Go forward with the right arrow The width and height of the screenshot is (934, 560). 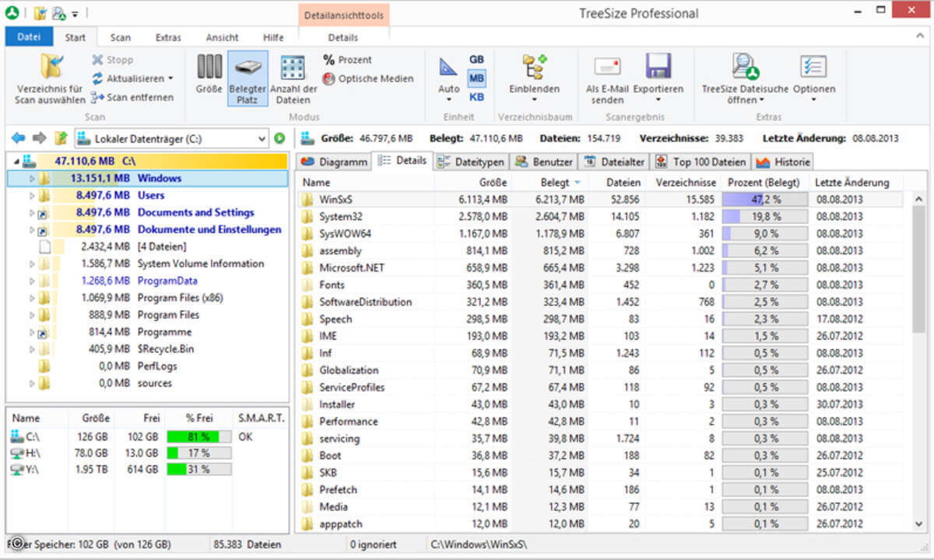(39, 138)
